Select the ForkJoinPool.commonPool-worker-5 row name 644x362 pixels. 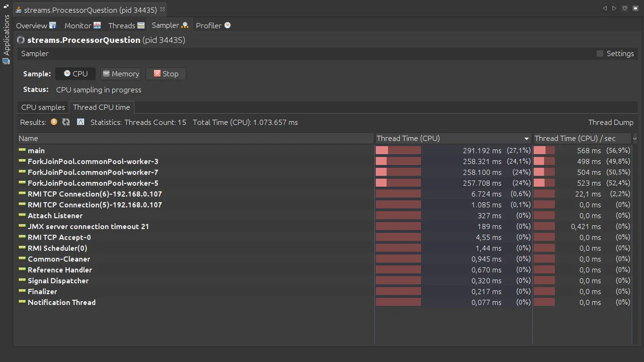[93, 183]
